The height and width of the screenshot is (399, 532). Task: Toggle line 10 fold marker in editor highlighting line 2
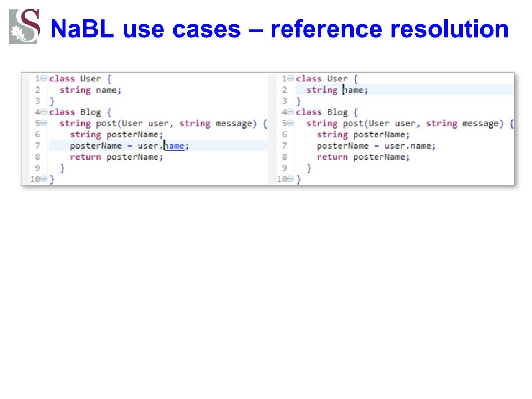point(290,179)
